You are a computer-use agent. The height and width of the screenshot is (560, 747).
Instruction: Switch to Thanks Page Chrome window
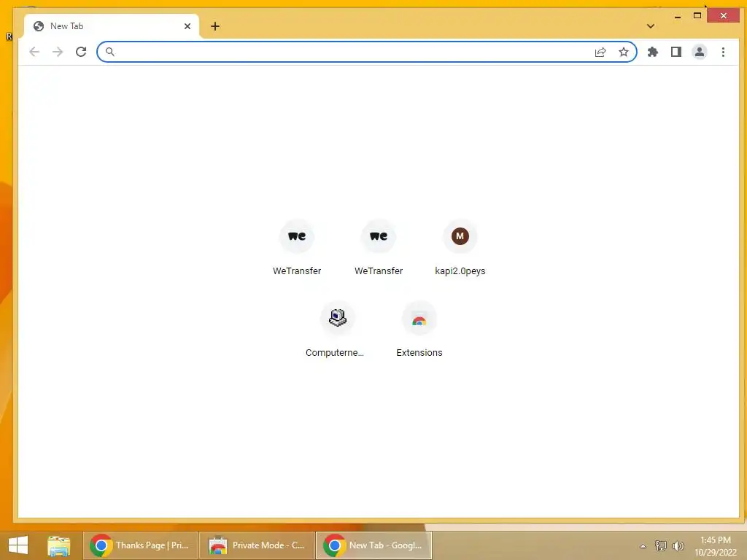point(141,545)
